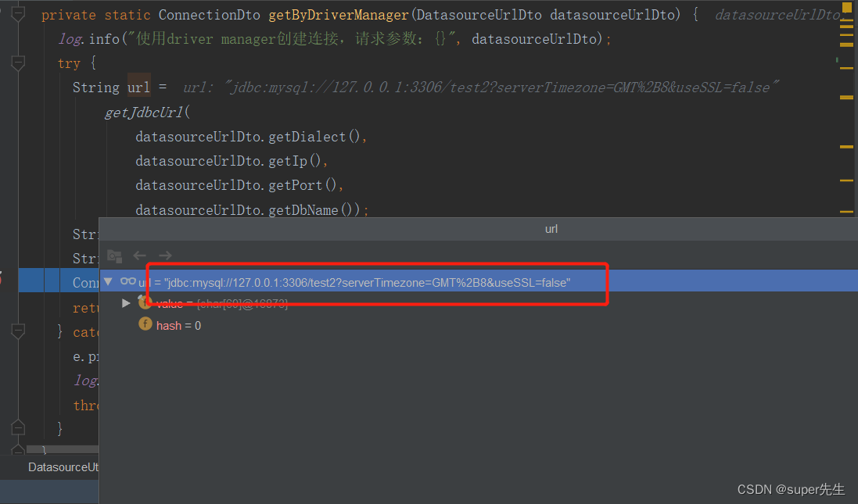Click the glasses watch icon beside url
The height and width of the screenshot is (504, 858).
click(x=128, y=281)
